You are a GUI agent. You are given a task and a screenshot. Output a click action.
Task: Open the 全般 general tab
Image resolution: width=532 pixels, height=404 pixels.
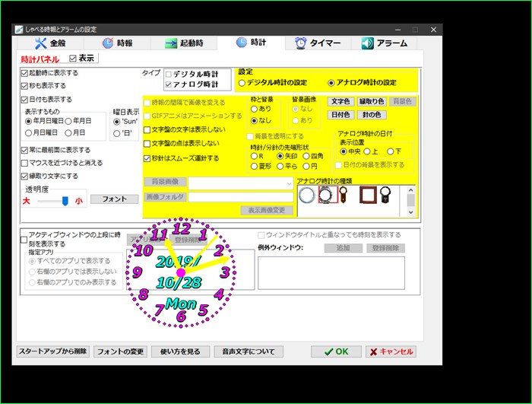click(x=50, y=43)
